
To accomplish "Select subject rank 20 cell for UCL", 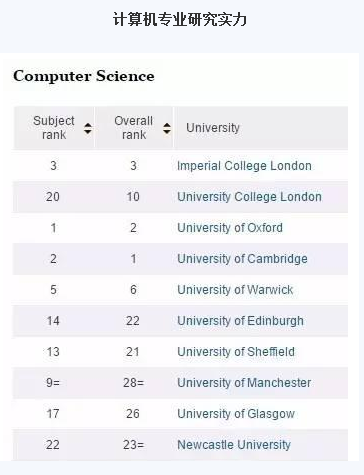I will [x=53, y=197].
